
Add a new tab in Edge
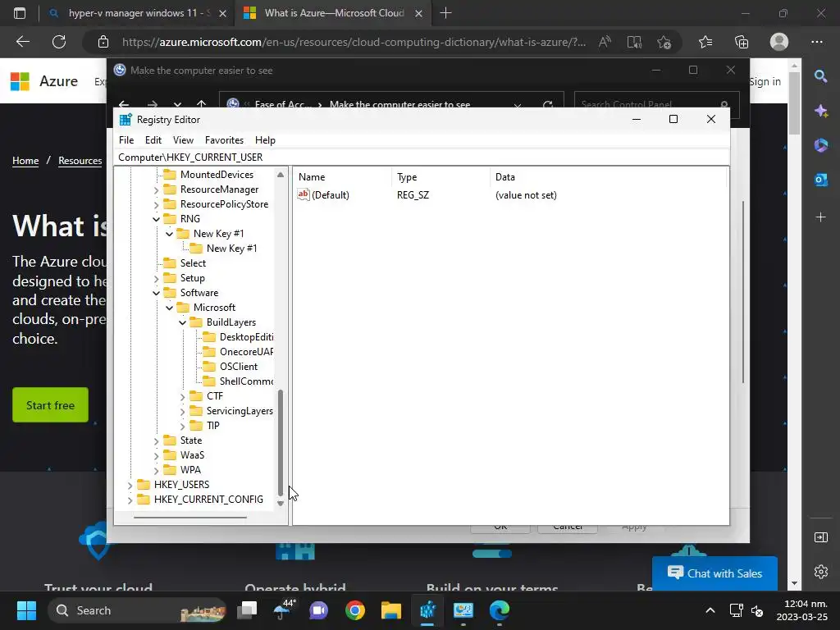(445, 13)
